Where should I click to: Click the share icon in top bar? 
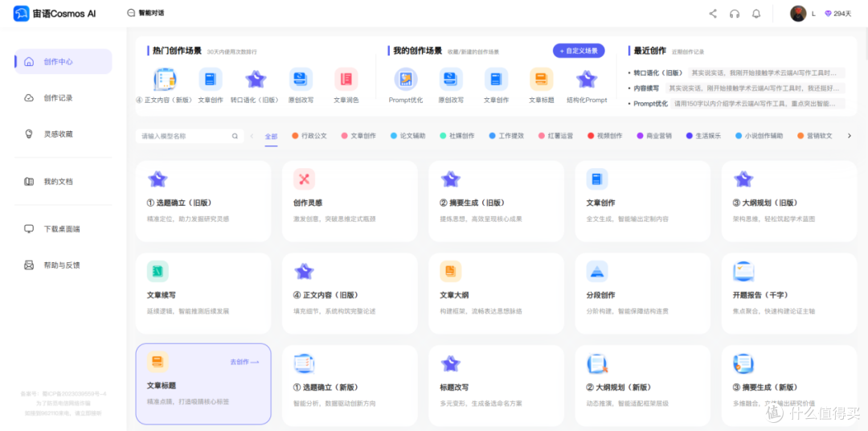tap(713, 14)
